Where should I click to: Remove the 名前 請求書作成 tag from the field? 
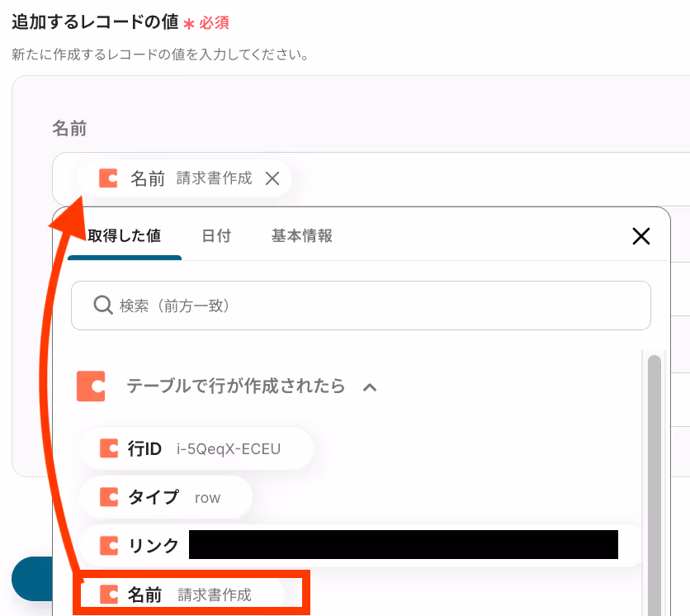[x=272, y=178]
